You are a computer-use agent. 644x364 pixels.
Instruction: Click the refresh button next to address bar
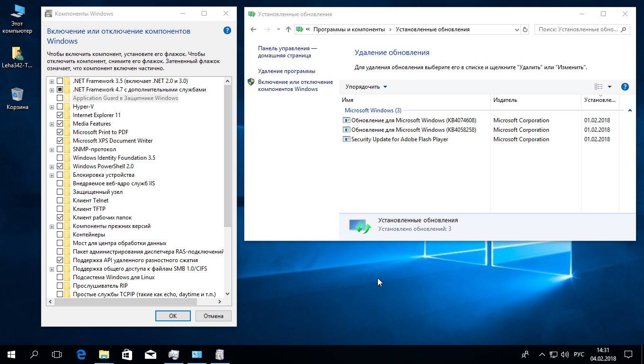pos(525,29)
